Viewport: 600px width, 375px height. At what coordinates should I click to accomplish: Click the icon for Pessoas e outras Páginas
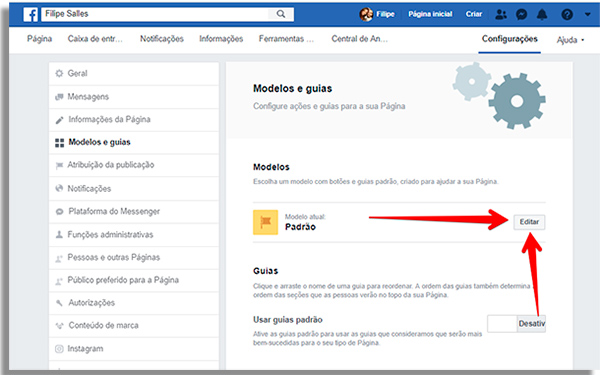pyautogui.click(x=59, y=259)
